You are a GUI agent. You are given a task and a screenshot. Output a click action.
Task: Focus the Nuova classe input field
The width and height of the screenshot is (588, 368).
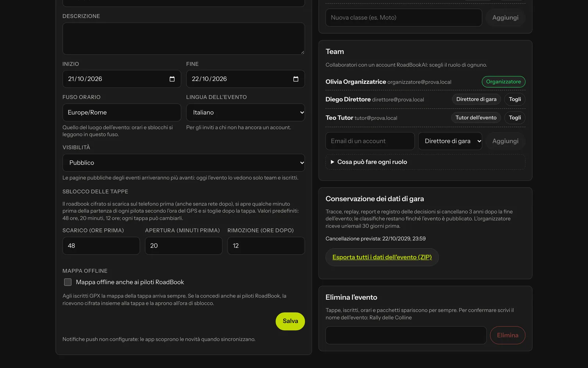click(404, 18)
